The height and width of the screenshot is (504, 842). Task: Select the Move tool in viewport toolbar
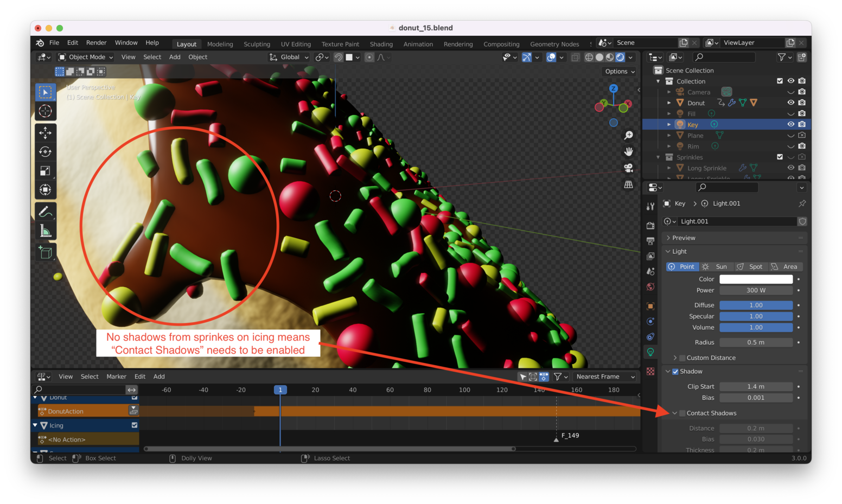[46, 132]
